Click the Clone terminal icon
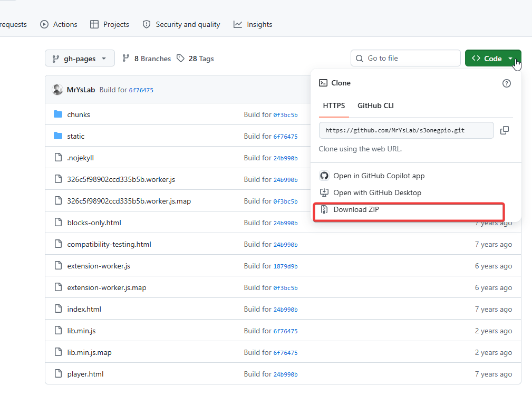Viewport: 532px width, 395px height. 323,83
